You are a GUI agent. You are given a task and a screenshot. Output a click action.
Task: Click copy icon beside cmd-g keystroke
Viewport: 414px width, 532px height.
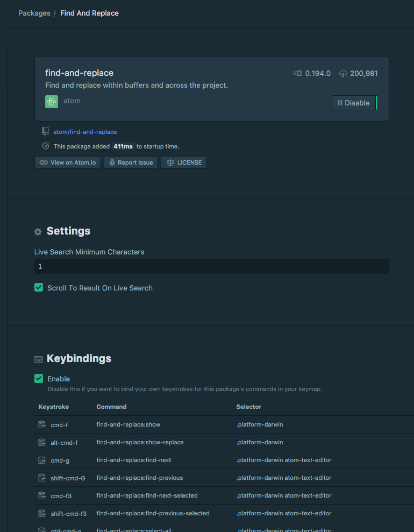[42, 460]
